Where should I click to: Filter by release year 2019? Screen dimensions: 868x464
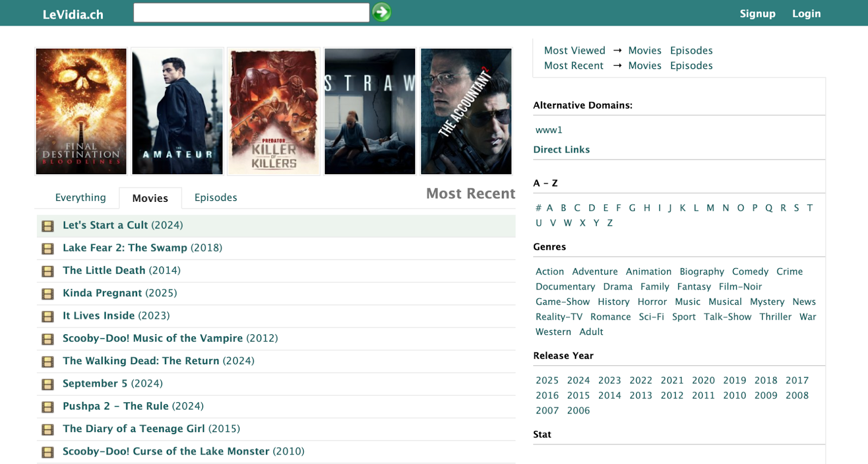(735, 381)
